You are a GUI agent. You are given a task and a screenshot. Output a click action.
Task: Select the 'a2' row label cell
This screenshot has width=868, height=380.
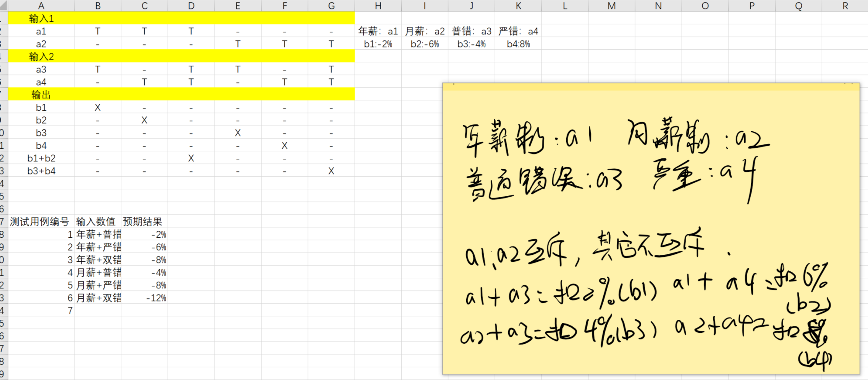41,44
